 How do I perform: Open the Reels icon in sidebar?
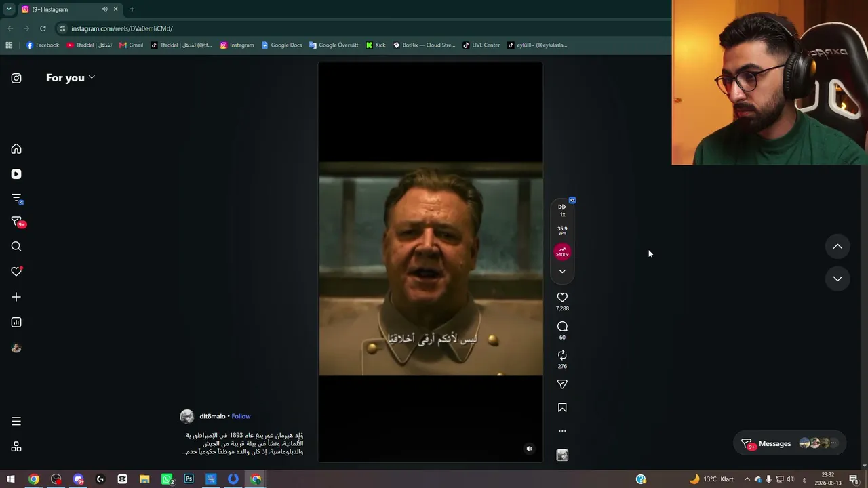coord(16,174)
